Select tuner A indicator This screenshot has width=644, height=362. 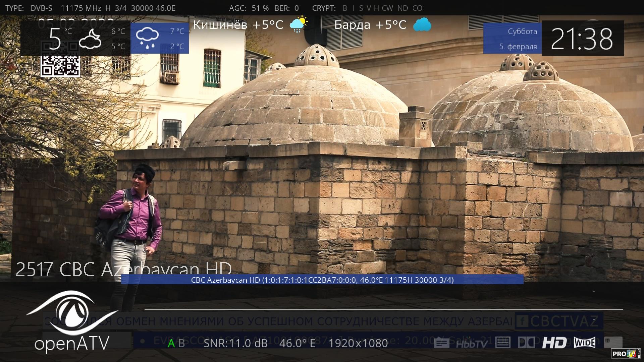[171, 344]
